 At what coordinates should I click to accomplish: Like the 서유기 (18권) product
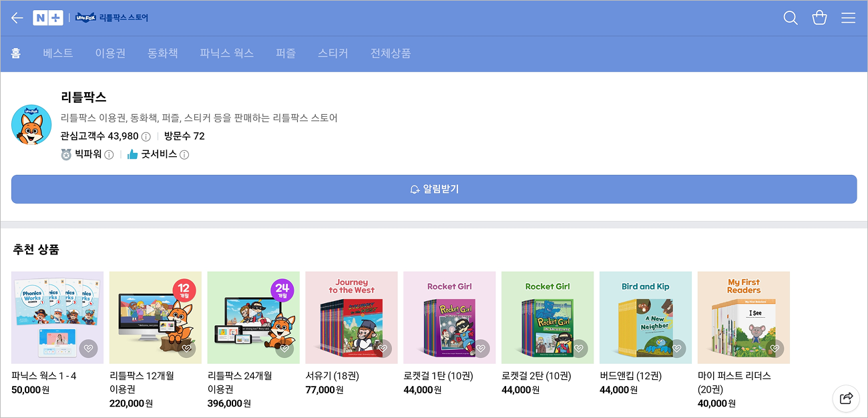point(383,349)
